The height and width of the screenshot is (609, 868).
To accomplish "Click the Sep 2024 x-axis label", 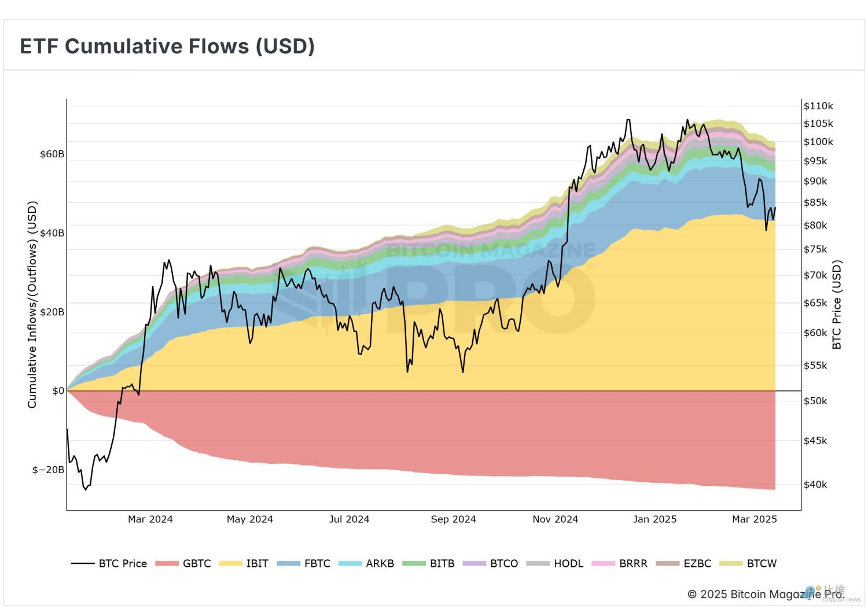I will 454,519.
